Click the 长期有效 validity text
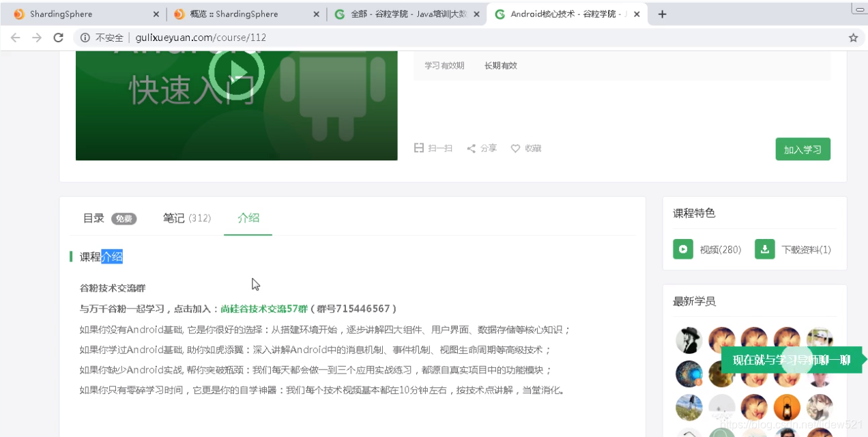 (501, 66)
